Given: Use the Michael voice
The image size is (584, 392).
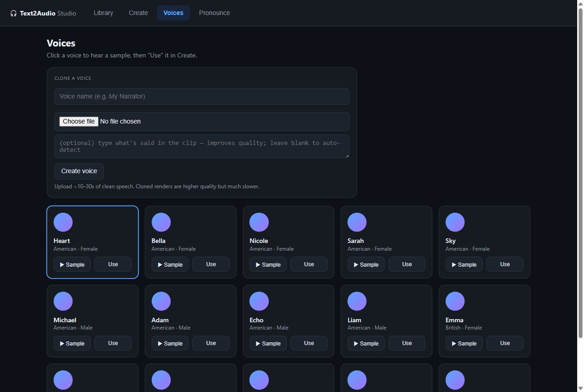Looking at the screenshot, I should click(x=113, y=343).
